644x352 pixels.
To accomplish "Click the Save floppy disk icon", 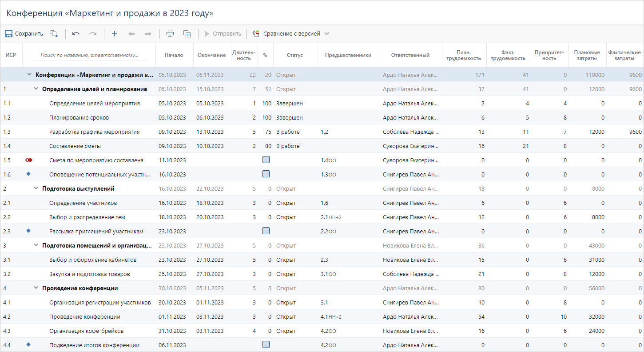I will [9, 34].
